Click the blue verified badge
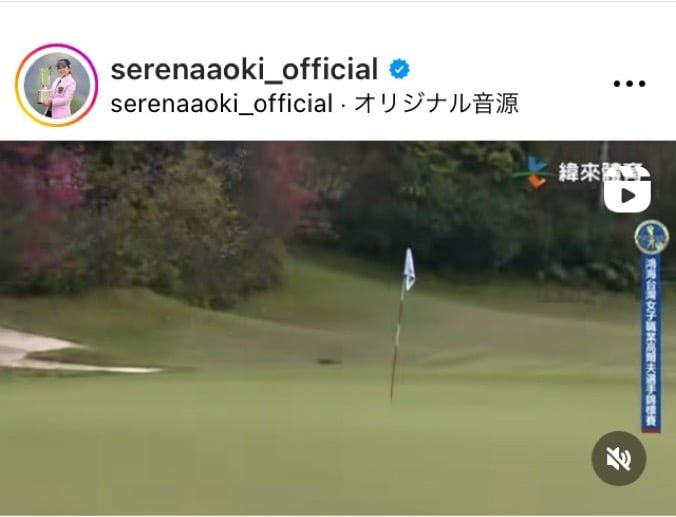This screenshot has height=517, width=676. tap(399, 69)
